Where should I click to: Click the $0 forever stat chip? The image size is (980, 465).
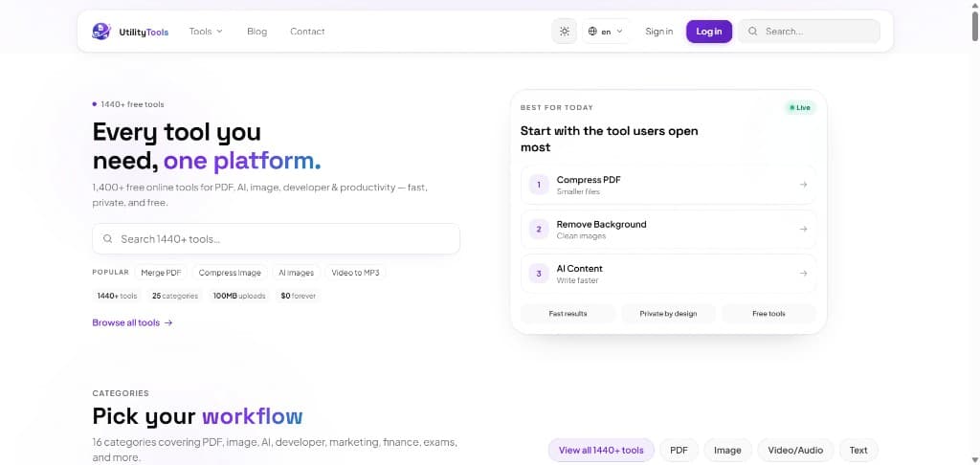pyautogui.click(x=299, y=296)
